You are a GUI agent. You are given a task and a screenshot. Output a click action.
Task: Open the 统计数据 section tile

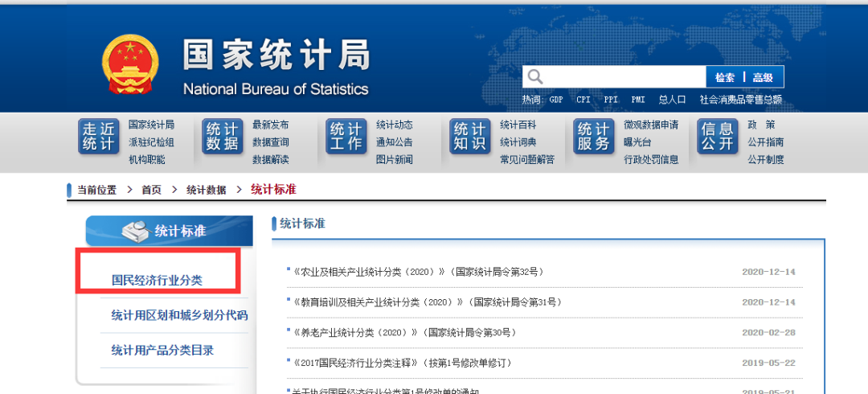pos(222,137)
